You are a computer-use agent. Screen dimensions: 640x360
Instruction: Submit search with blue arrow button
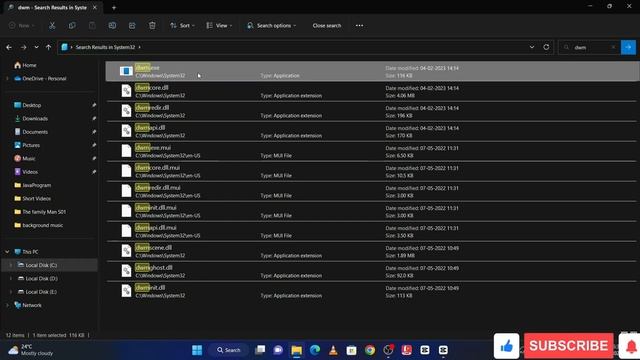628,47
